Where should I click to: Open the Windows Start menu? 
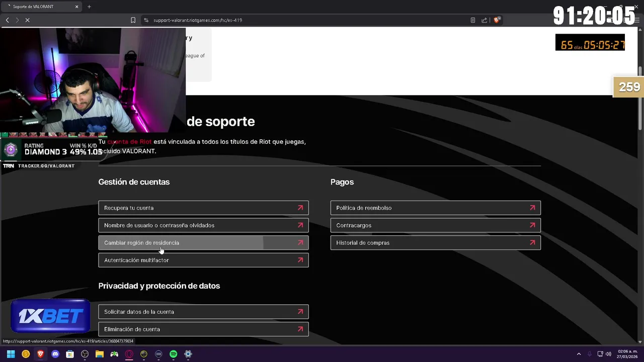point(11,354)
